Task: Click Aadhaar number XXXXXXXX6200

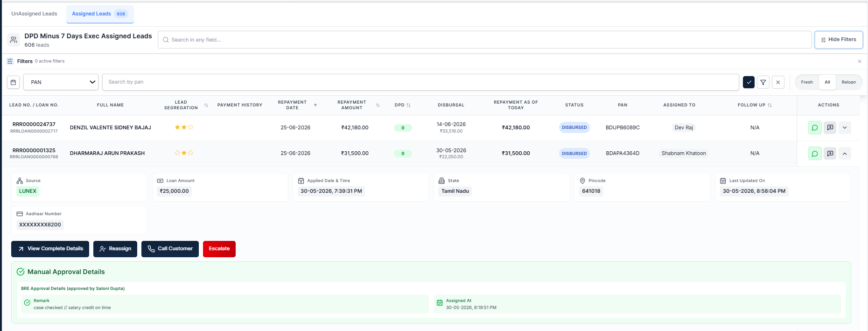Action: (40, 225)
